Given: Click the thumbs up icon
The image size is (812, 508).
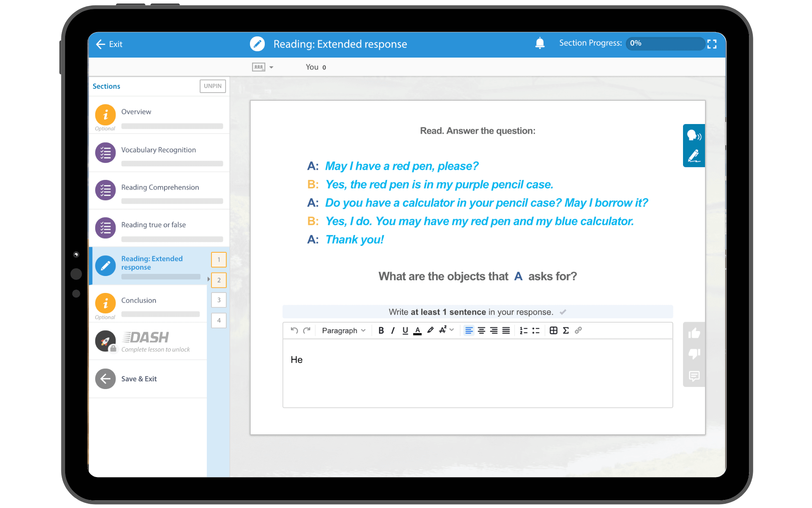Looking at the screenshot, I should [694, 334].
